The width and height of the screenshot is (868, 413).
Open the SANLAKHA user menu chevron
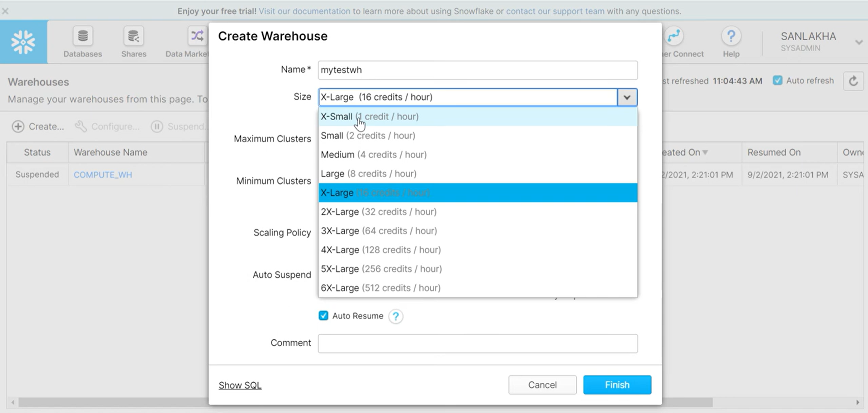coord(859,42)
